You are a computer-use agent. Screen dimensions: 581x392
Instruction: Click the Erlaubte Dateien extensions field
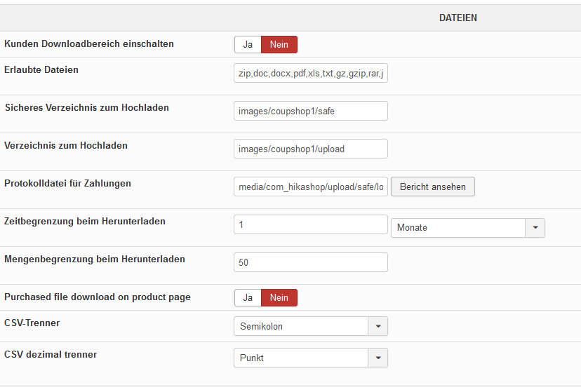(x=310, y=74)
